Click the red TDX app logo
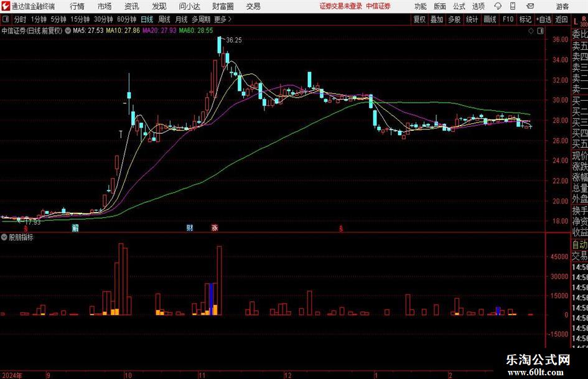 point(5,6)
